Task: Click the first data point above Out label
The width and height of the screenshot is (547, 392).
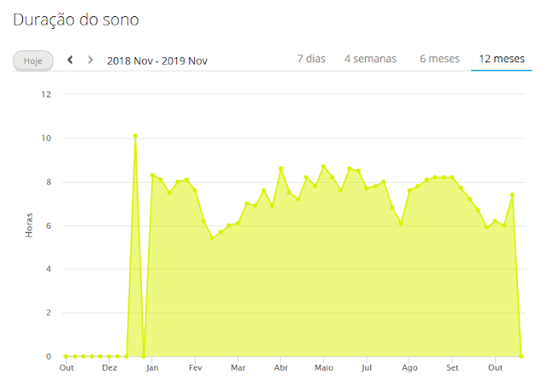Action: pyautogui.click(x=66, y=356)
